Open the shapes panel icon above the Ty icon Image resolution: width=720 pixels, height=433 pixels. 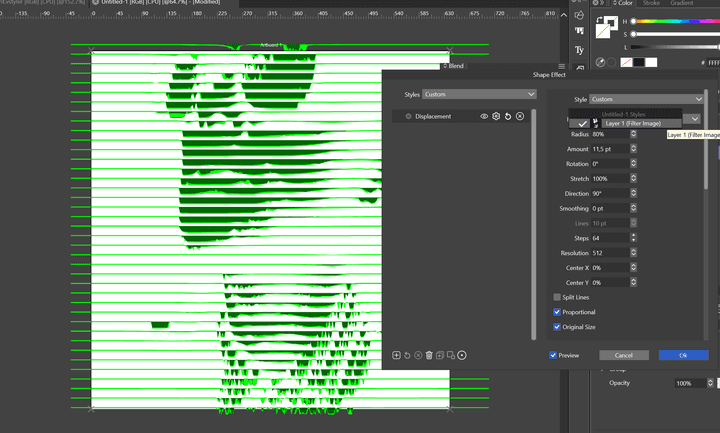[579, 15]
